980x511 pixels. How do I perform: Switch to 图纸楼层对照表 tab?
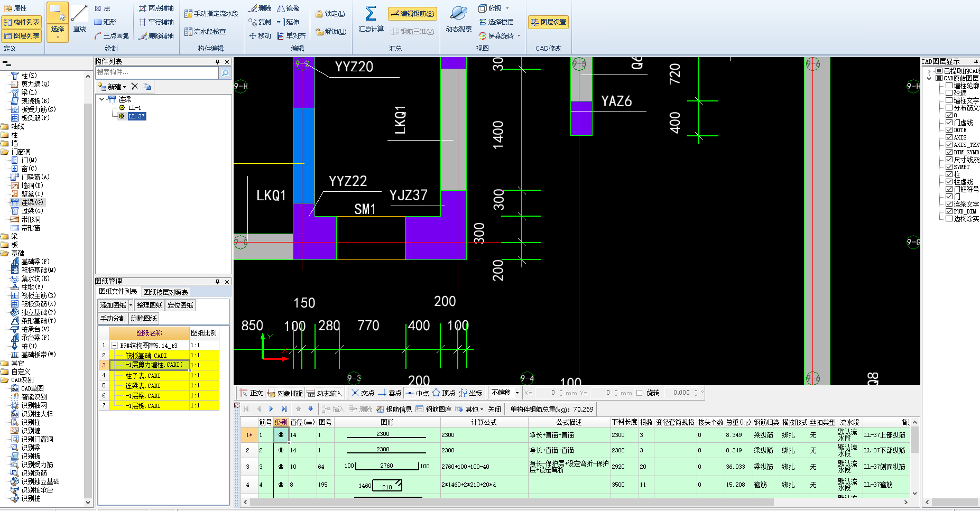[x=165, y=292]
